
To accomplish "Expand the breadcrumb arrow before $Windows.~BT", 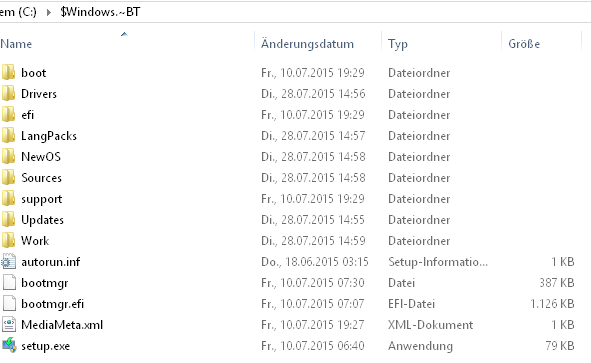I will point(49,12).
